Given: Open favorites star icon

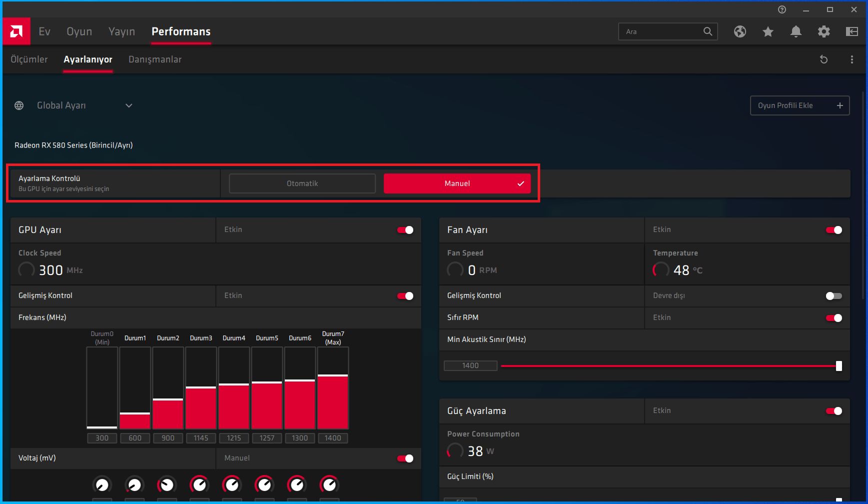Looking at the screenshot, I should [x=768, y=31].
